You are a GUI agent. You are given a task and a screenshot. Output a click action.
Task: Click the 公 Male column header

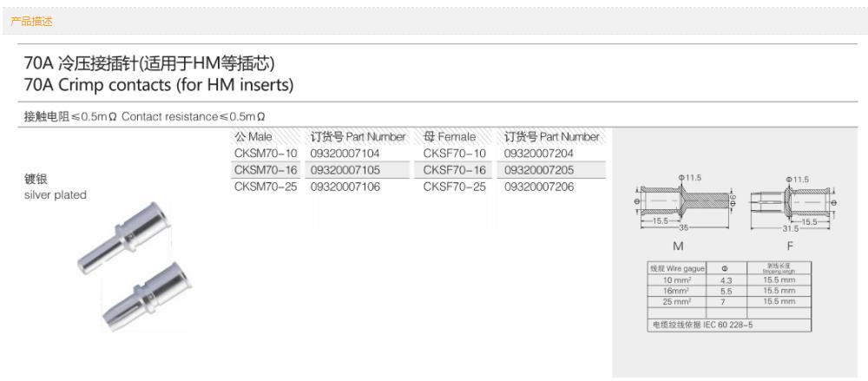click(x=253, y=137)
